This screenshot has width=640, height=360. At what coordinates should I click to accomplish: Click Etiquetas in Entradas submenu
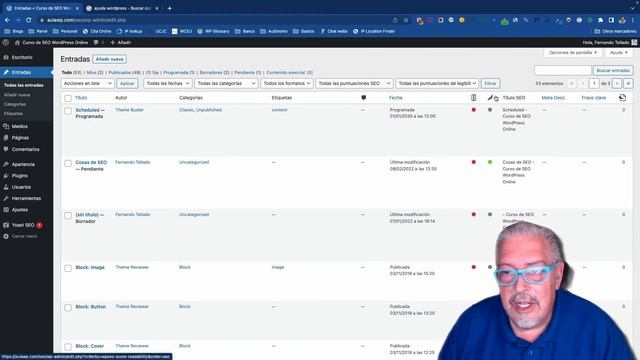coord(13,113)
